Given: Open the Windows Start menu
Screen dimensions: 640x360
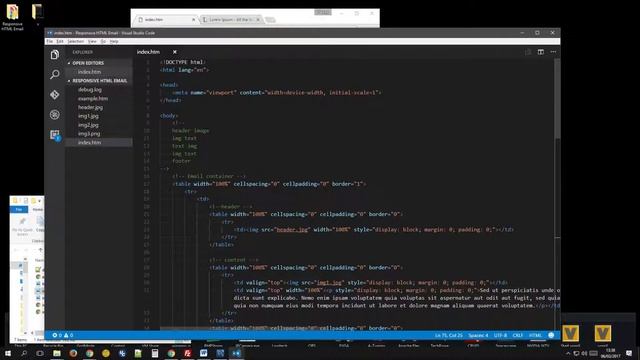Looking at the screenshot, I should point(8,353).
